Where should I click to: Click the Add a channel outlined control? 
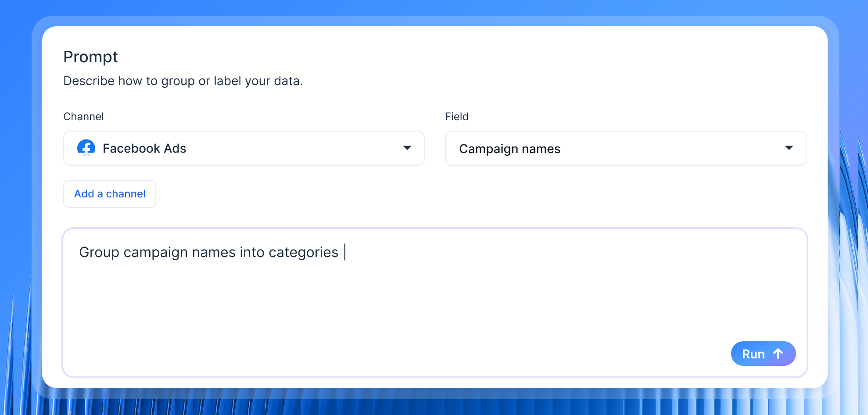109,193
